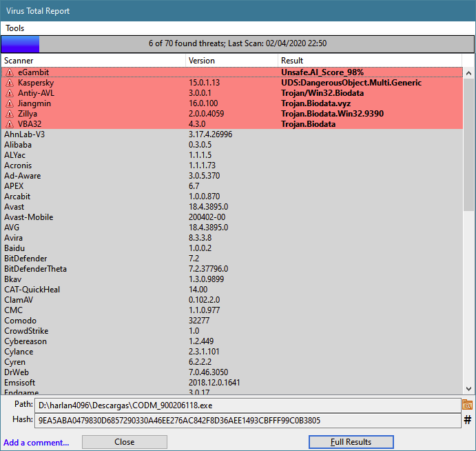Select the Cybereason row
476x451 pixels.
tap(232, 341)
